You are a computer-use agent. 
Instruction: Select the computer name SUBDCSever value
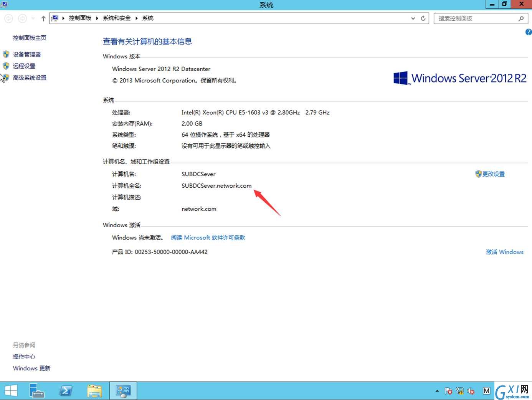point(198,174)
